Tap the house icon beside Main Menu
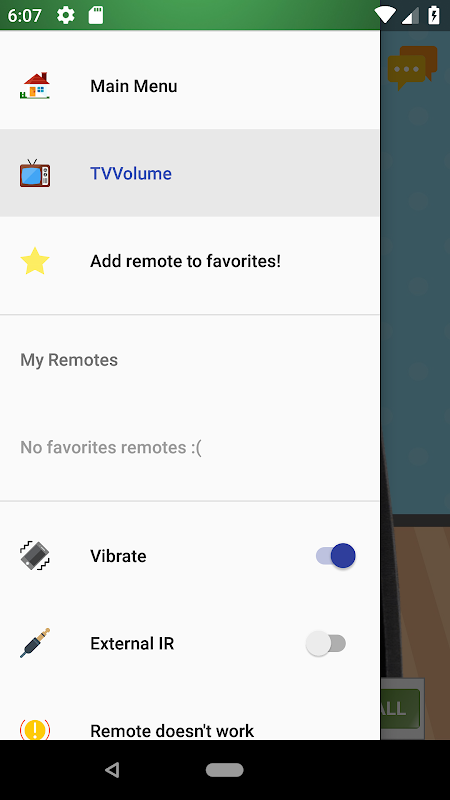Viewport: 450px width, 800px height. pos(35,86)
